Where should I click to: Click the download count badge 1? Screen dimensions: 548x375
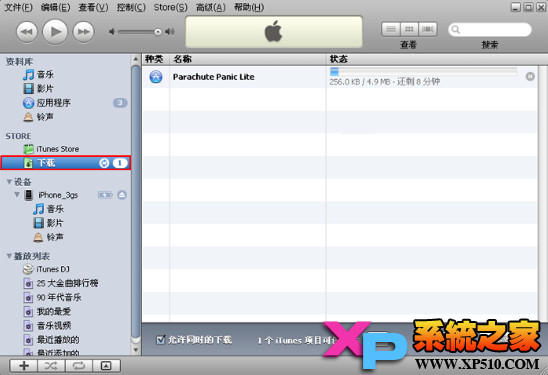[x=120, y=163]
